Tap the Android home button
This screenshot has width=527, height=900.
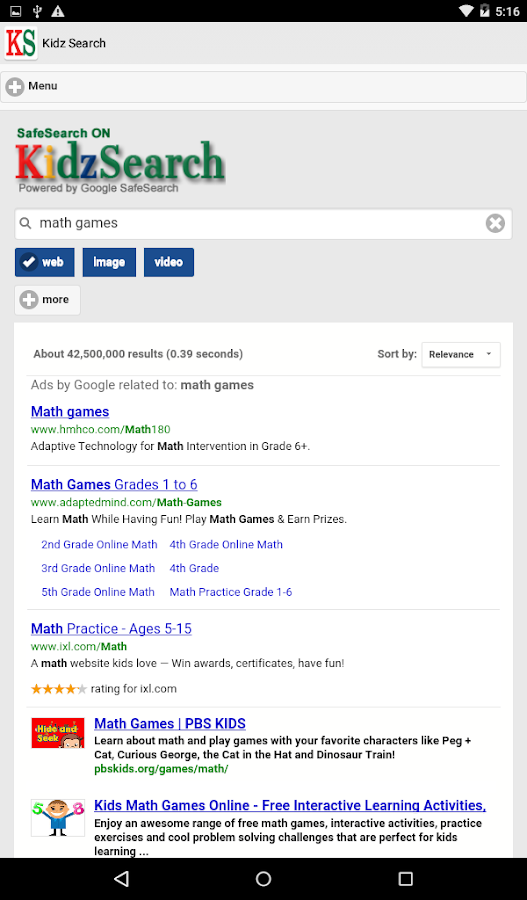click(x=264, y=879)
